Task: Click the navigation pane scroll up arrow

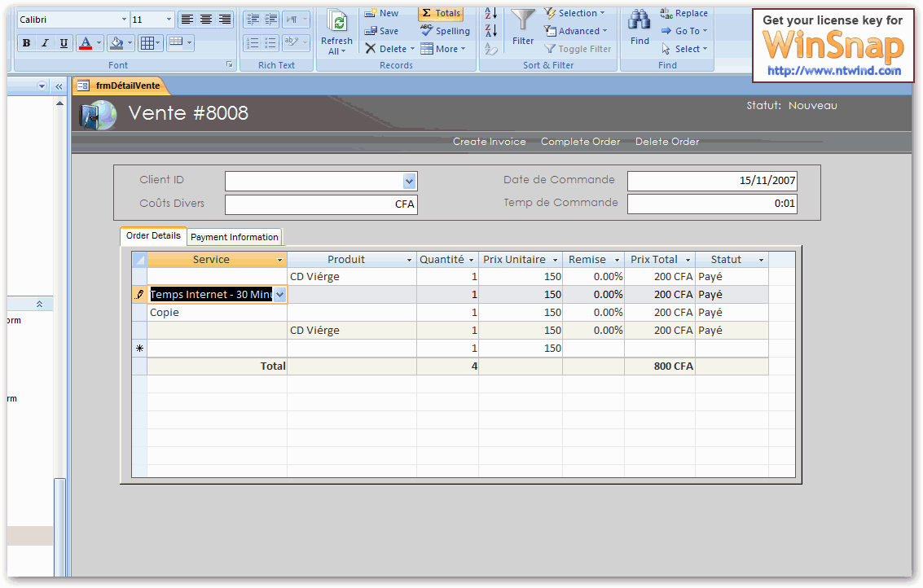Action: coord(59,103)
